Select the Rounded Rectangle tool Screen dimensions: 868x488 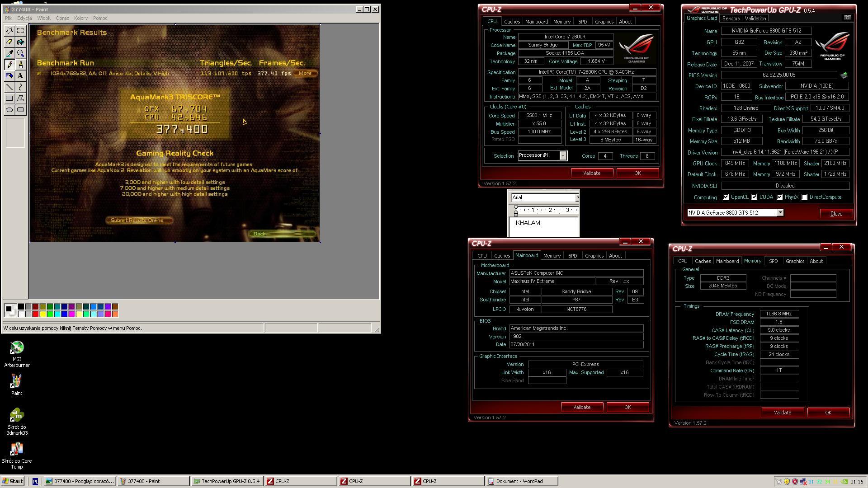21,110
